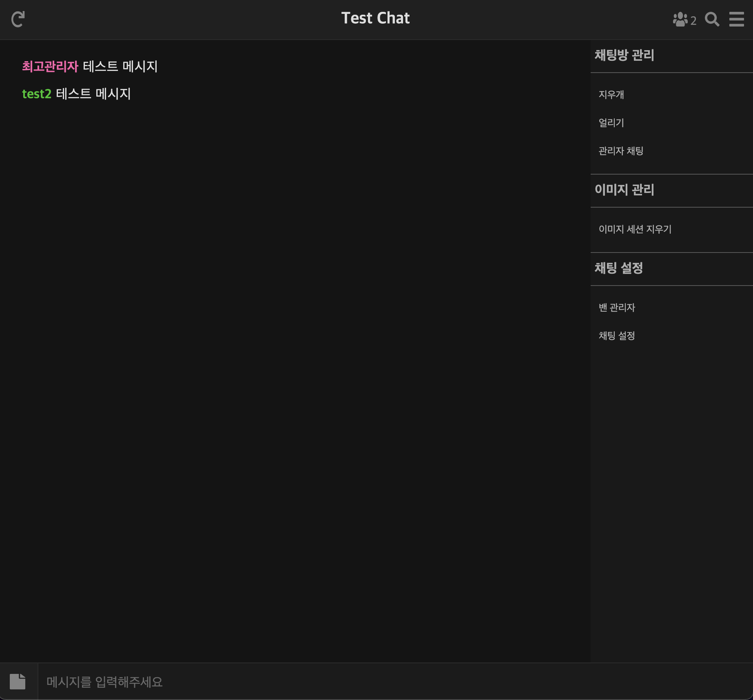
Task: Click the 채팅 설정 section heading
Action: click(618, 268)
